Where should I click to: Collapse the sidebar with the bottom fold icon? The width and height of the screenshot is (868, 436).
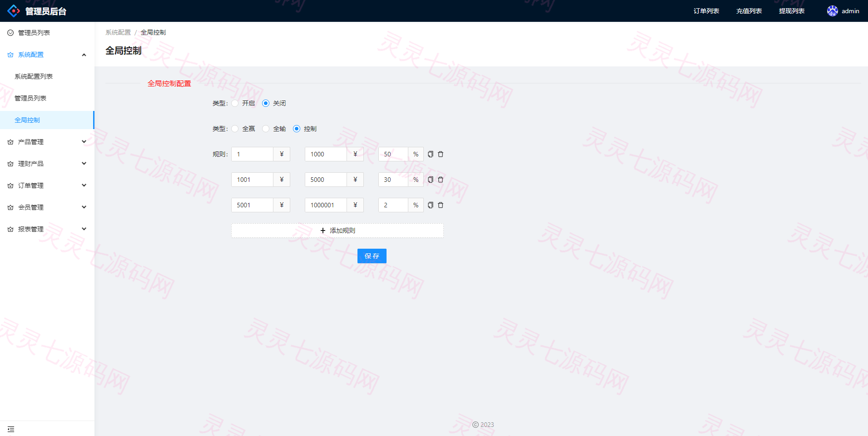[x=11, y=429]
